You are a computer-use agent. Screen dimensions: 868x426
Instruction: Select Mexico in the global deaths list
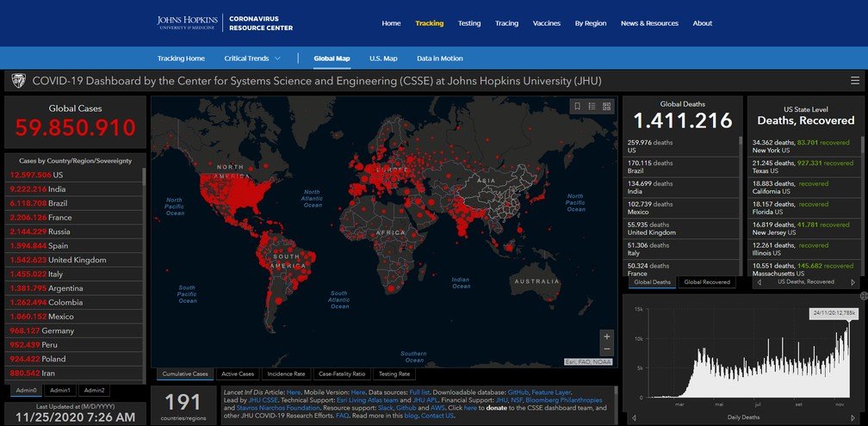tap(680, 208)
